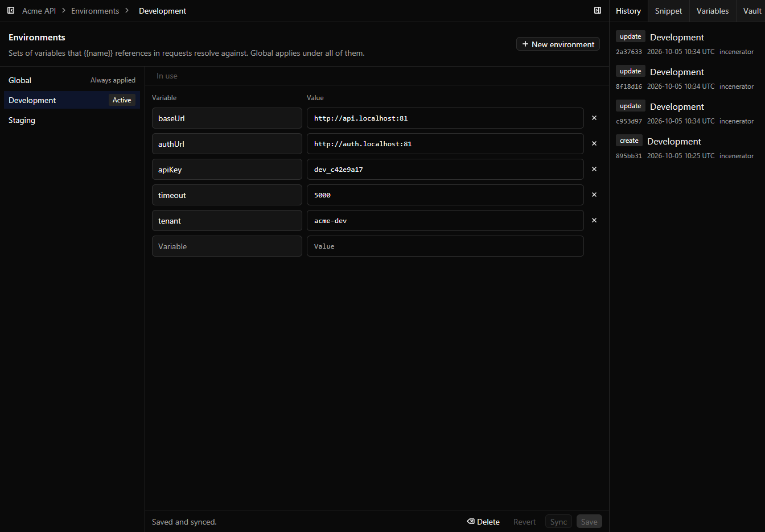Open history entry 8f18d16

pos(687,78)
